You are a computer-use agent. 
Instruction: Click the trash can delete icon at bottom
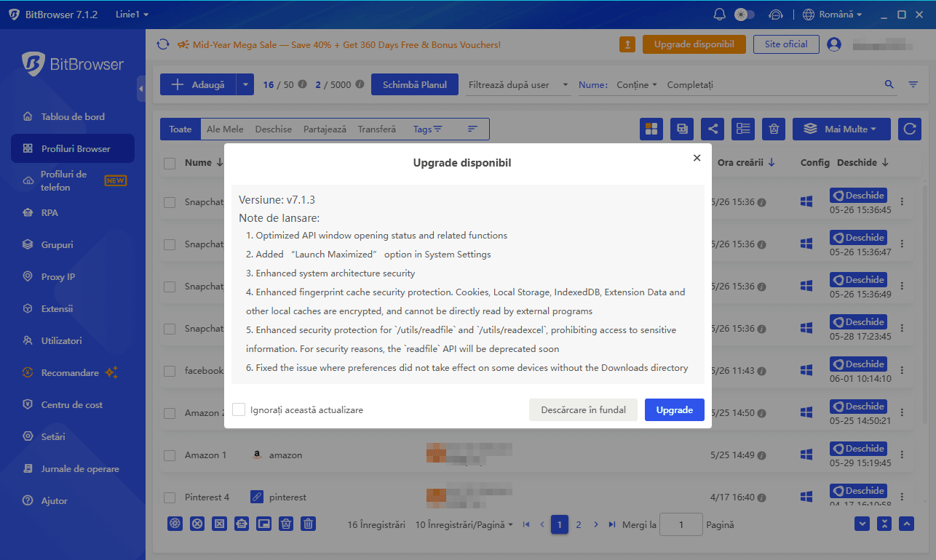309,524
